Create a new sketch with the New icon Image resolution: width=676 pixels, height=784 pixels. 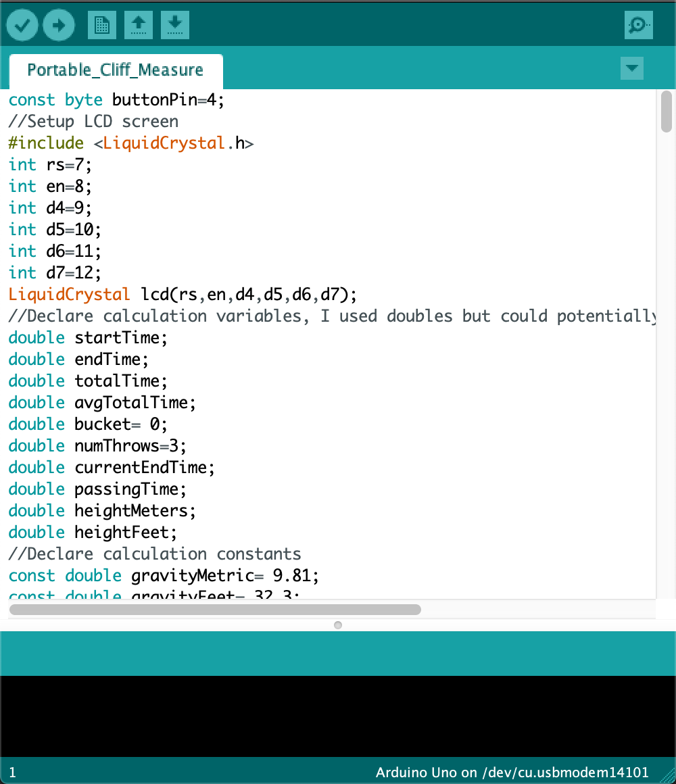(101, 24)
